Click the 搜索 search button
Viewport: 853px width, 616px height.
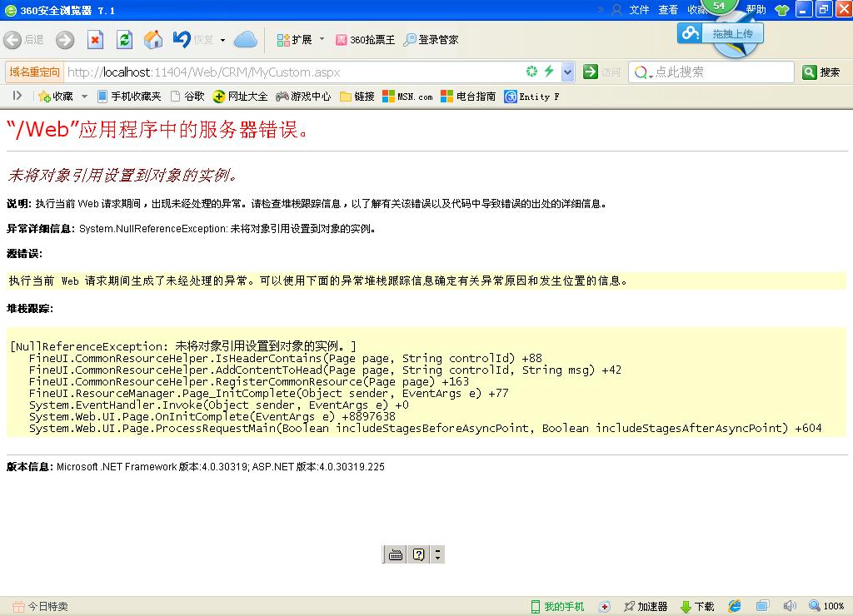pyautogui.click(x=822, y=72)
